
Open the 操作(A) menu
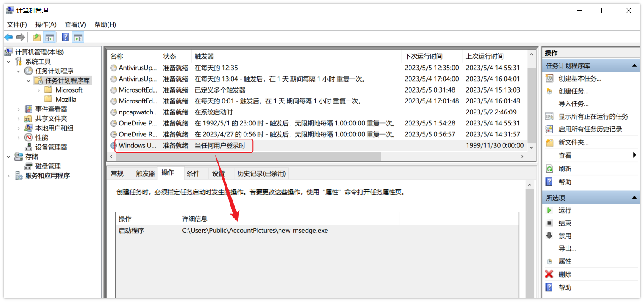click(x=46, y=24)
